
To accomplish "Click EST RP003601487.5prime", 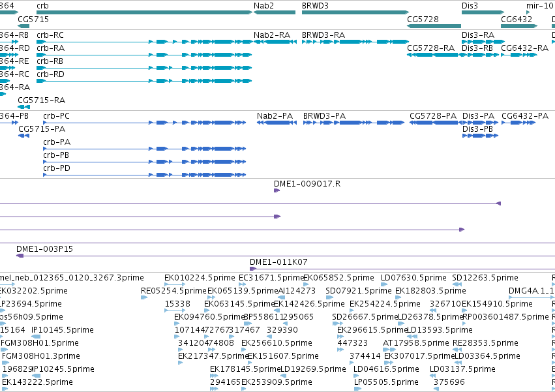I will click(464, 324).
